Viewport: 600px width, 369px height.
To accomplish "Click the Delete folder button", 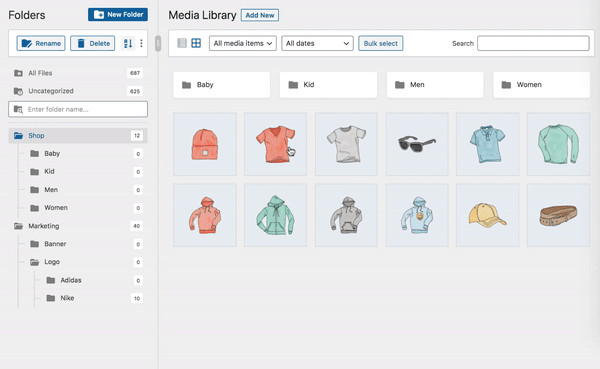I will (x=93, y=43).
